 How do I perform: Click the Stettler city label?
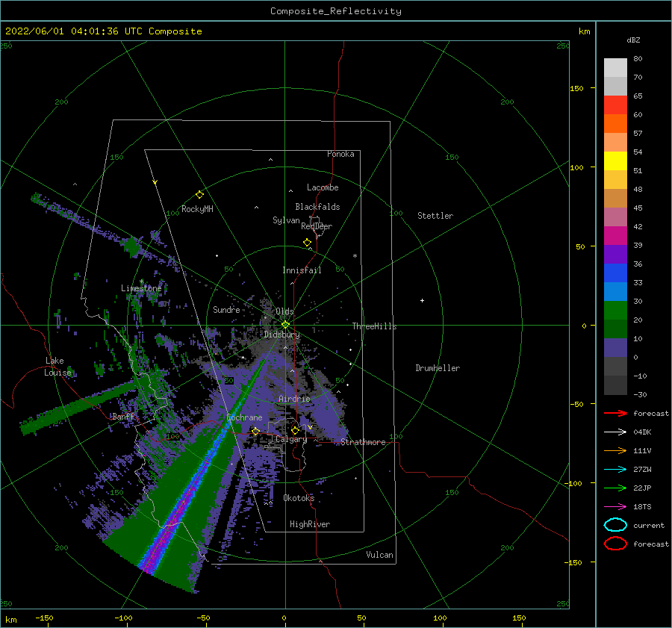[x=435, y=216]
